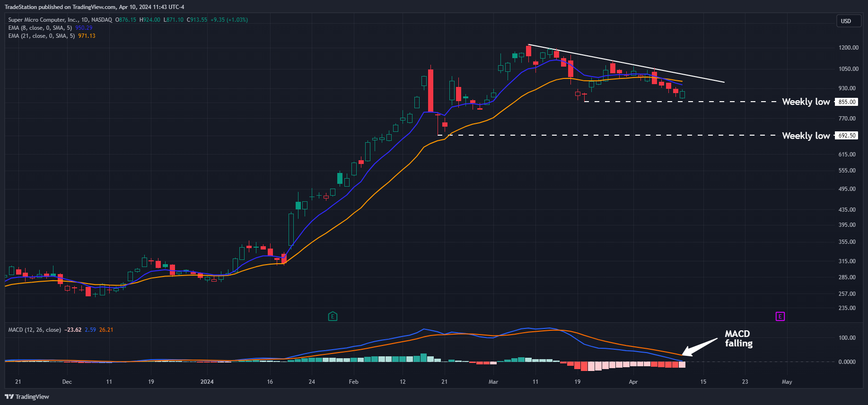Select the MACD falling annotation text
The image size is (868, 405).
click(x=739, y=339)
